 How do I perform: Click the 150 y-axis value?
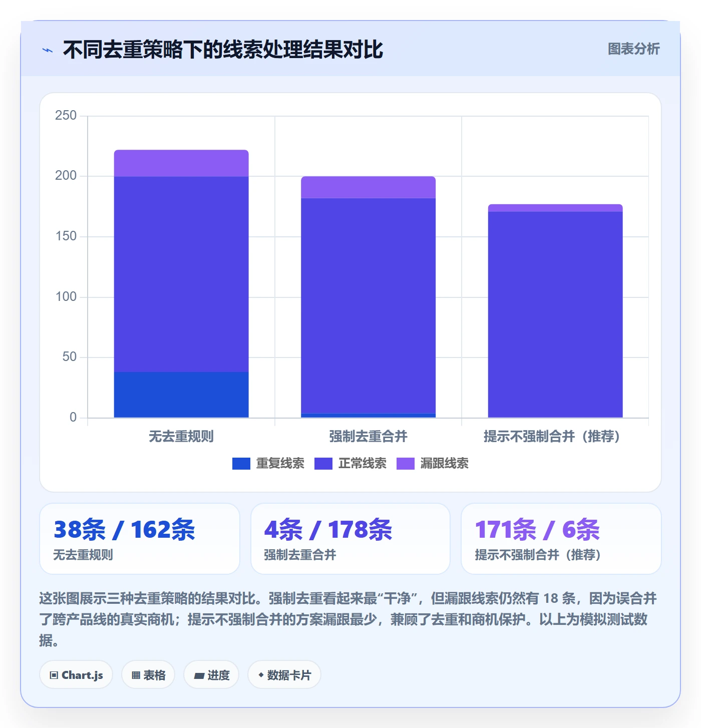coord(66,236)
